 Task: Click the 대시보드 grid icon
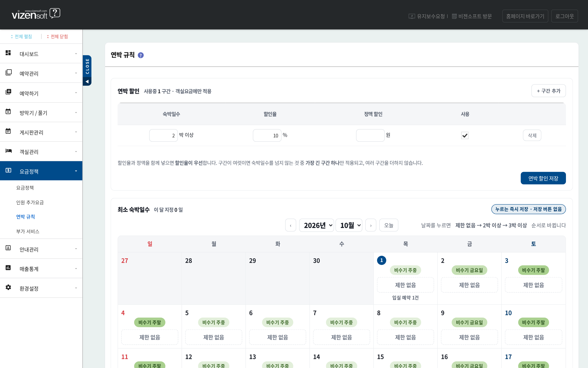click(x=8, y=53)
